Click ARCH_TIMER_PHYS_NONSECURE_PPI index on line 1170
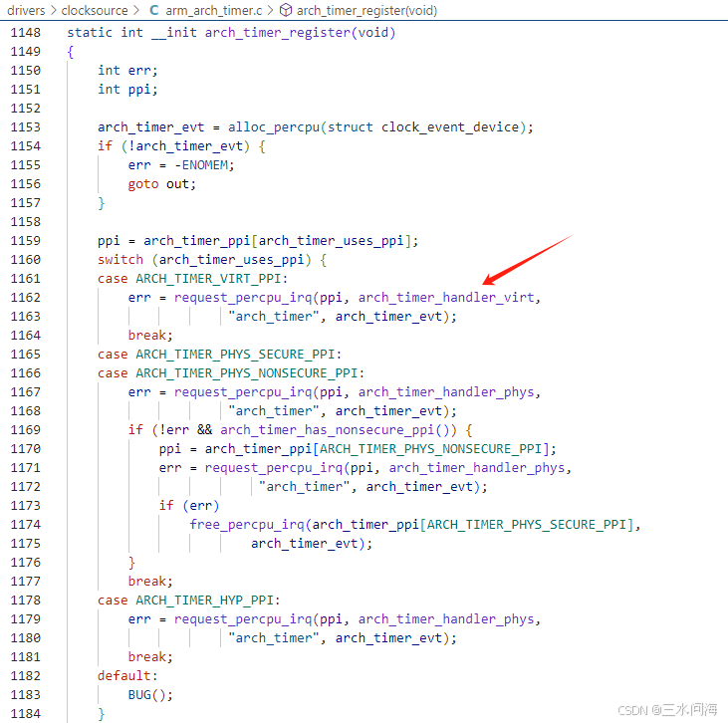Image resolution: width=728 pixels, height=723 pixels. (431, 449)
